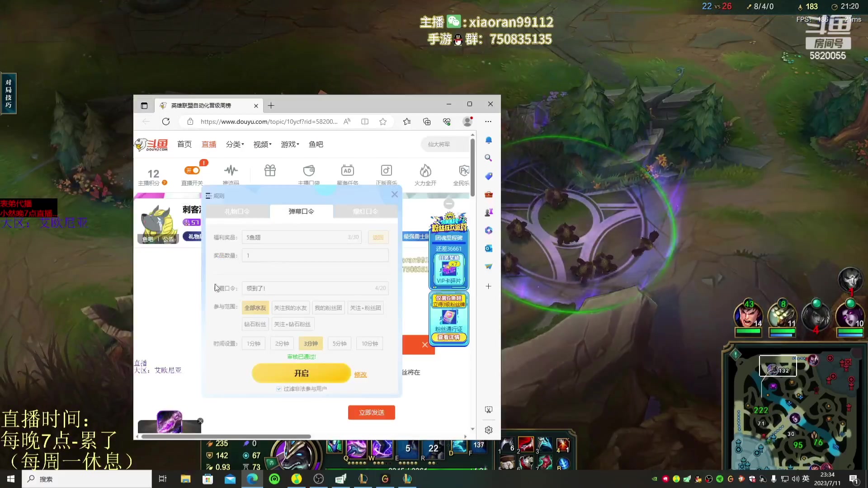This screenshot has width=868, height=488.
Task: Click the 福利奖品 prize input field
Action: tap(302, 237)
